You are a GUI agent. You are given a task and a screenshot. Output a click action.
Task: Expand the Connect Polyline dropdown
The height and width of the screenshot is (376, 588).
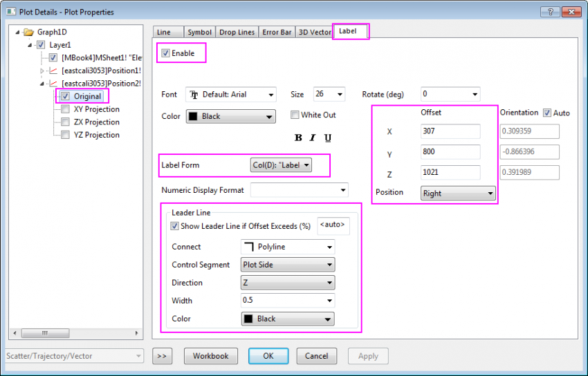287,247
